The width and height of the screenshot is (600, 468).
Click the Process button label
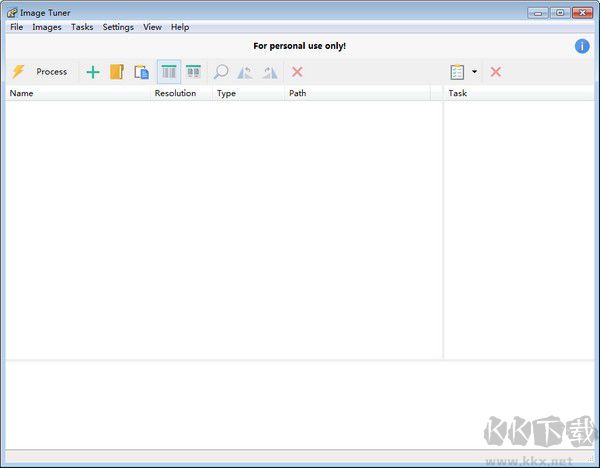[x=52, y=72]
